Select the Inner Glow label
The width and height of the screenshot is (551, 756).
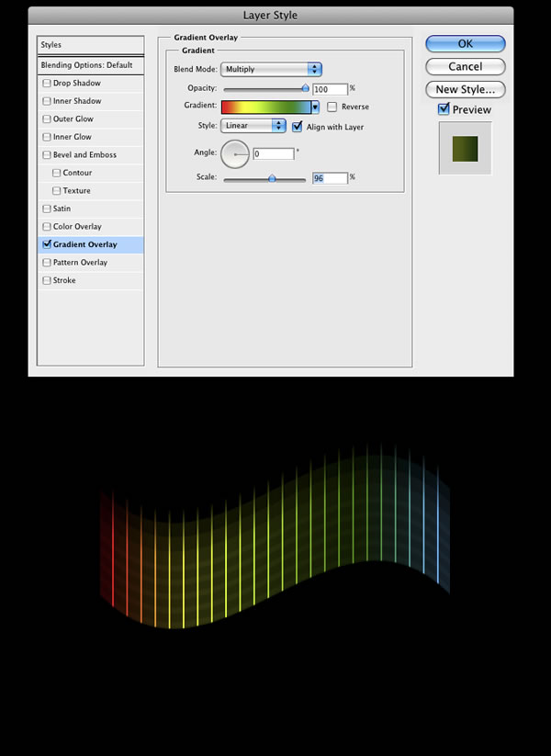(72, 137)
